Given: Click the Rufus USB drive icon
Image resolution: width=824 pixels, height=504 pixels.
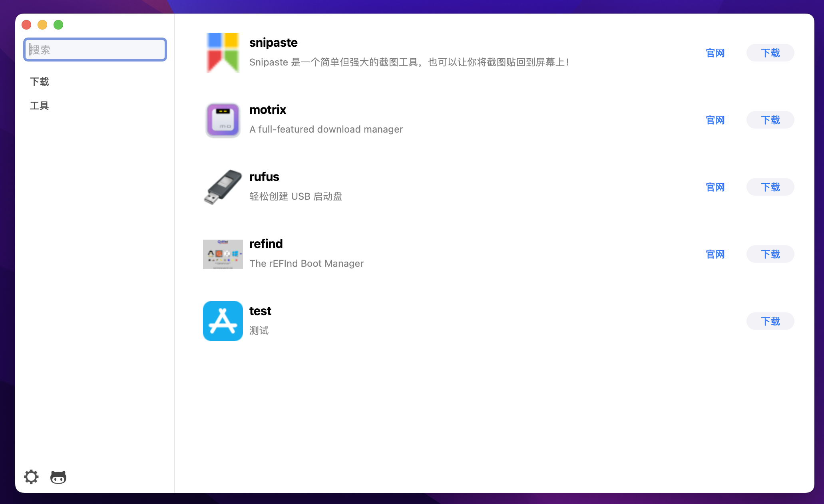Looking at the screenshot, I should point(223,187).
